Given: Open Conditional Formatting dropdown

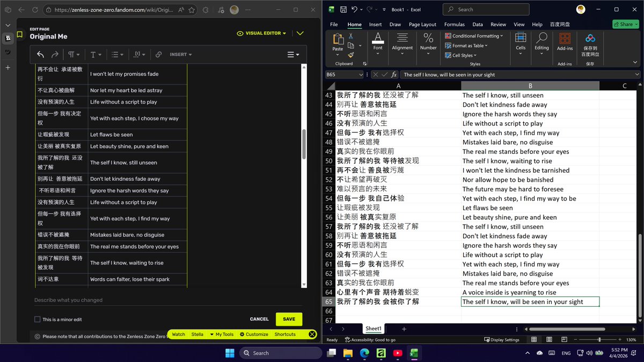Looking at the screenshot, I should 474,36.
